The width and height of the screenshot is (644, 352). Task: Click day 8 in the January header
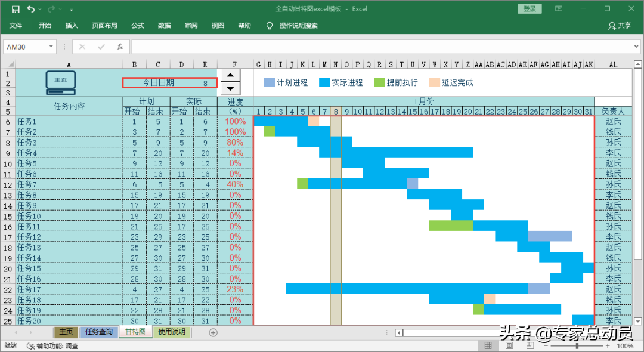pos(336,112)
